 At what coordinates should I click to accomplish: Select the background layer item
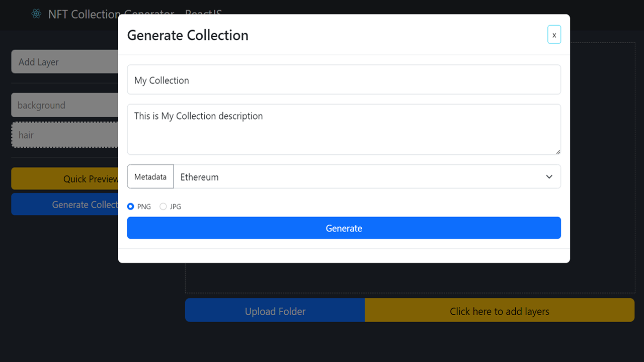[65, 106]
